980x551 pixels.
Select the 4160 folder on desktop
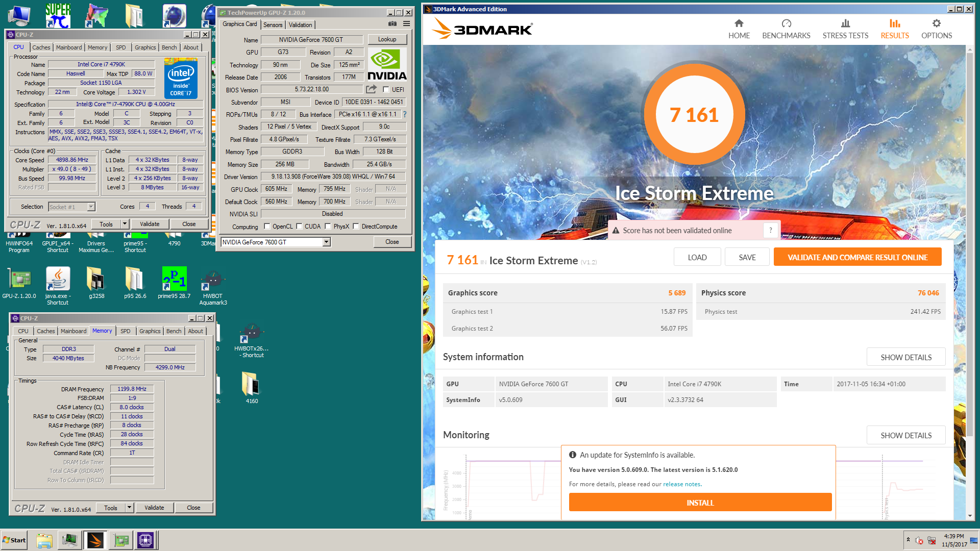point(252,388)
